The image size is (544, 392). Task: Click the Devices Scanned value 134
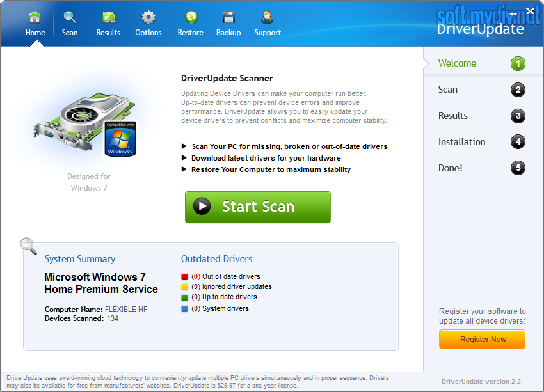tap(113, 318)
